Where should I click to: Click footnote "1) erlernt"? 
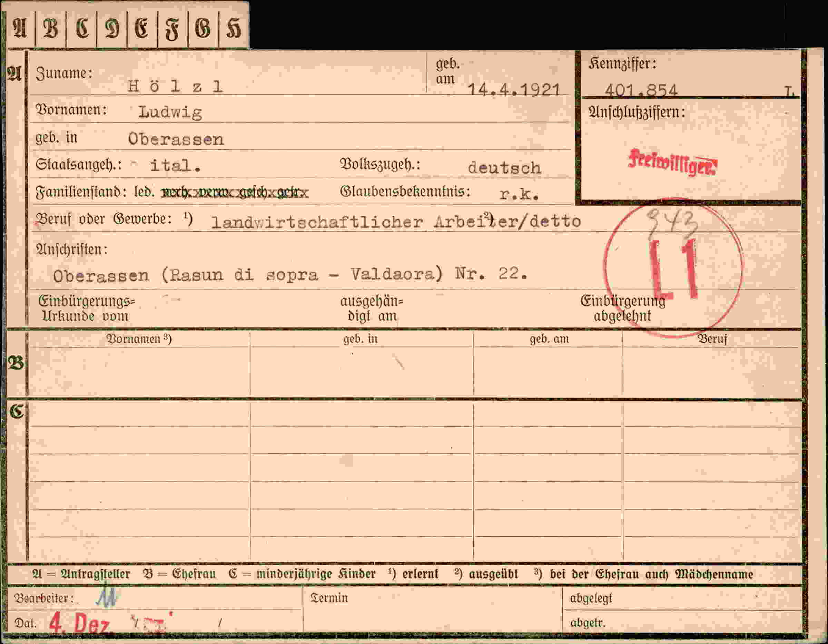click(x=413, y=574)
